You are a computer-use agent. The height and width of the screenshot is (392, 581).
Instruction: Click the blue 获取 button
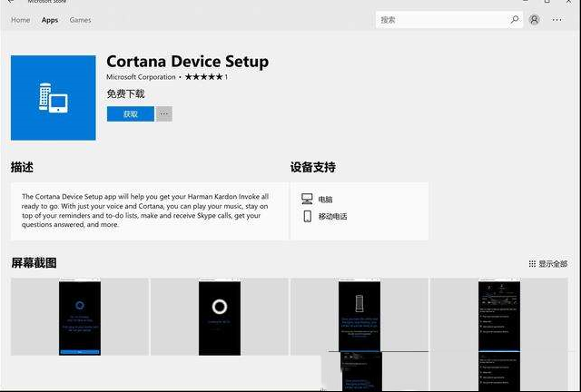point(131,114)
